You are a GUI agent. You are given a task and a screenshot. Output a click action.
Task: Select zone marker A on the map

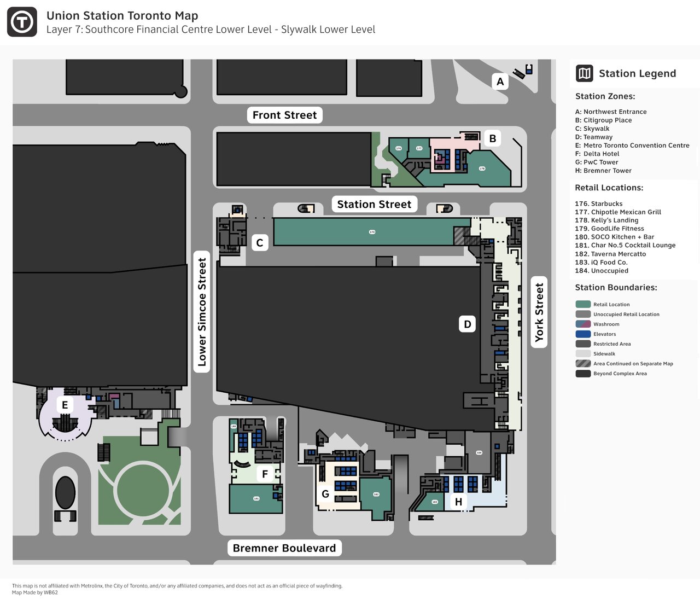click(500, 82)
